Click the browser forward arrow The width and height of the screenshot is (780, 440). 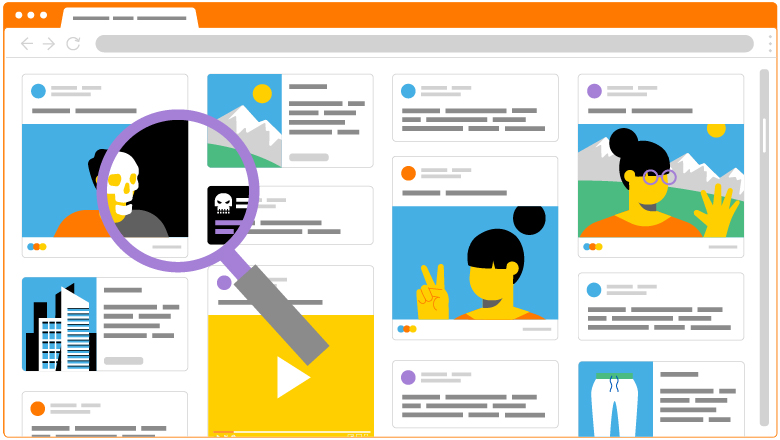(x=49, y=44)
